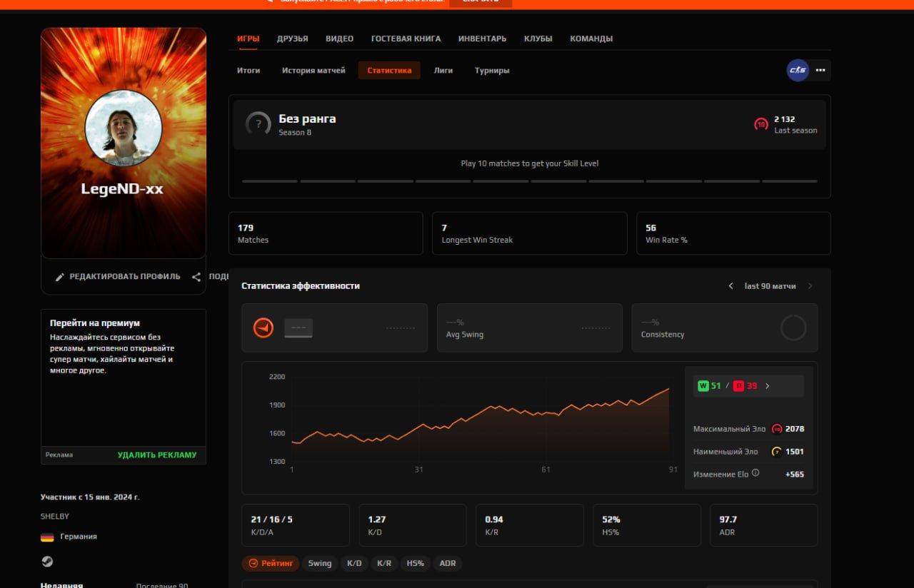The image size is (914, 588).
Task: Select the Swing chart filter
Action: pyautogui.click(x=320, y=564)
